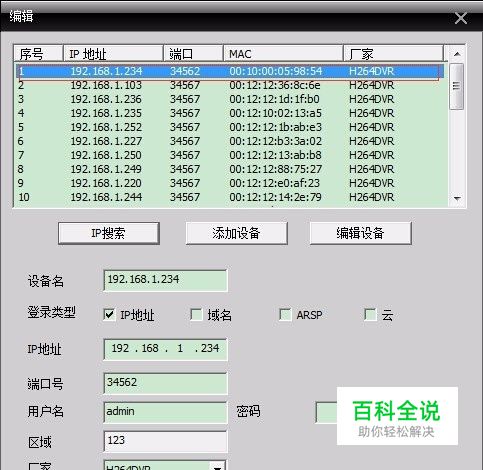483x470 pixels.
Task: Enable the 云 login type checkbox
Action: point(370,314)
